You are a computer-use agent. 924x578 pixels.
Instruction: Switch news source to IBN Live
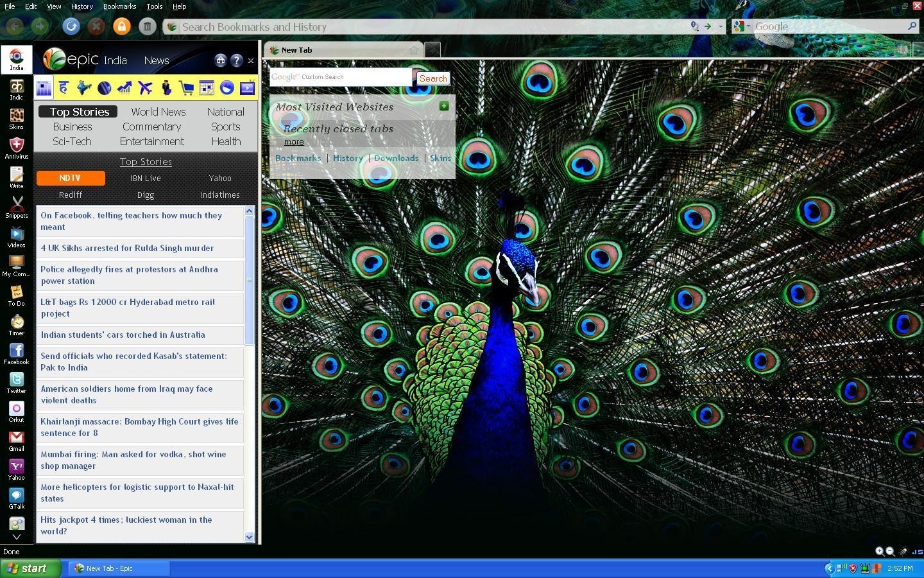(x=145, y=178)
